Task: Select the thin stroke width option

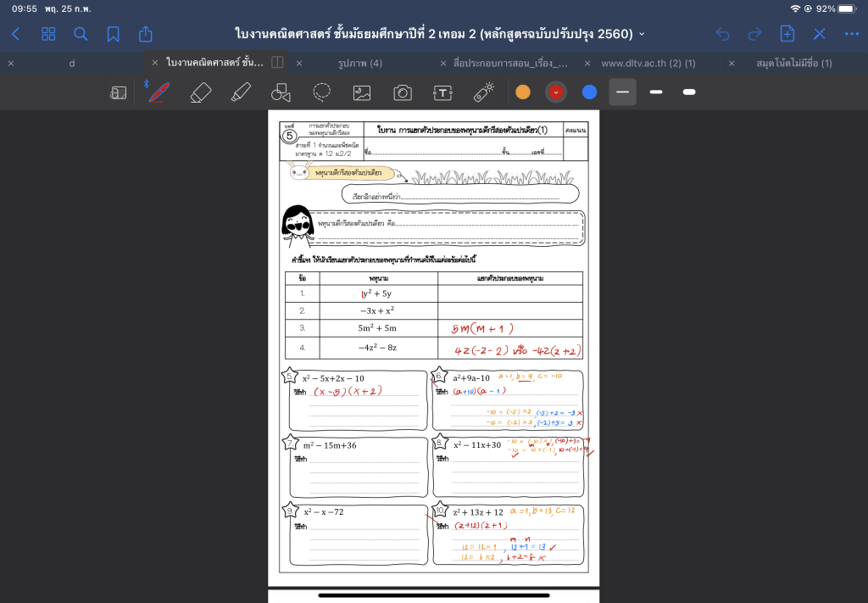Action: click(x=622, y=92)
